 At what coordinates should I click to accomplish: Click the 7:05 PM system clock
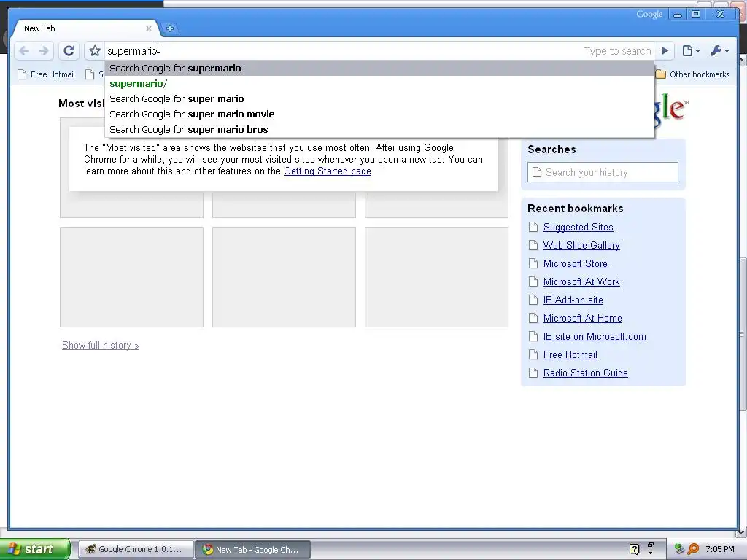click(719, 549)
